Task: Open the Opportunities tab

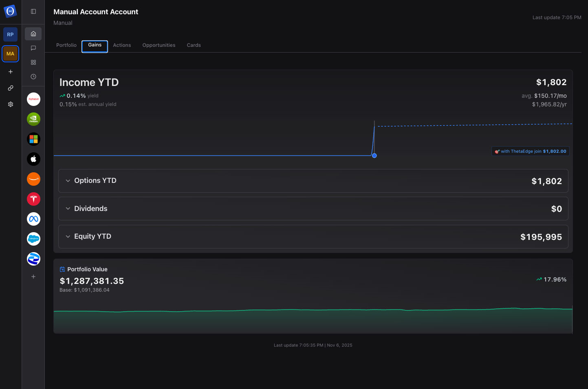Action: (159, 45)
